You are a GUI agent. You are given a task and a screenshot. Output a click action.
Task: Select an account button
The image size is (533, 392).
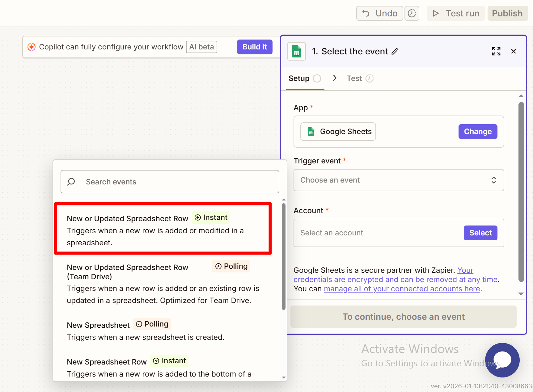tap(480, 233)
